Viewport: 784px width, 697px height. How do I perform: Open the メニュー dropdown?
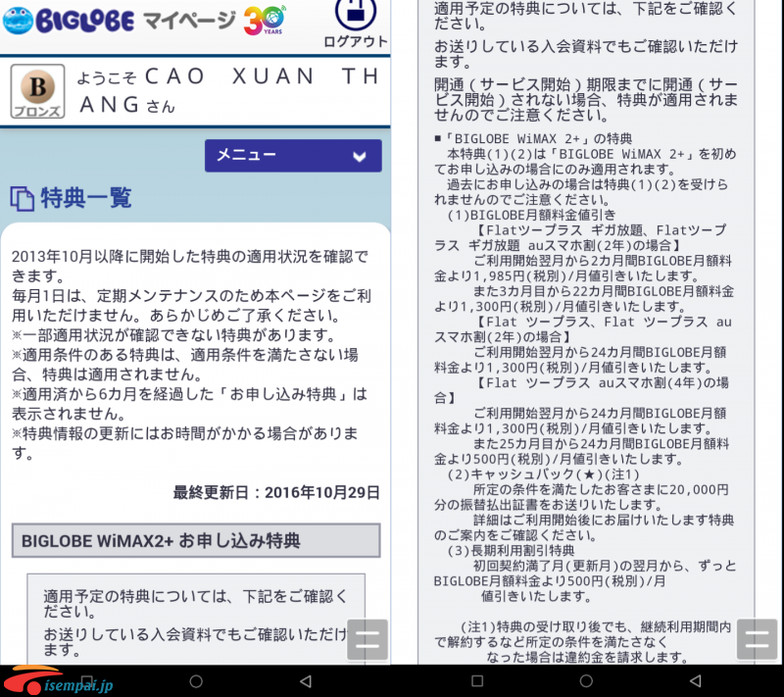pyautogui.click(x=293, y=156)
